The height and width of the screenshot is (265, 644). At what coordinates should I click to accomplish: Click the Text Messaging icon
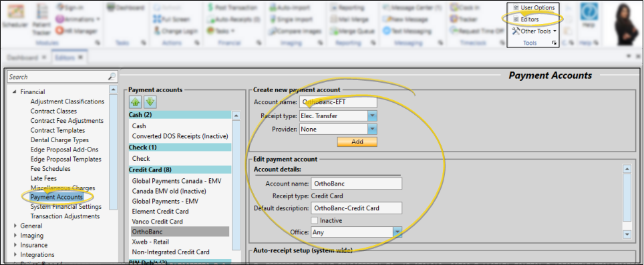(x=387, y=31)
